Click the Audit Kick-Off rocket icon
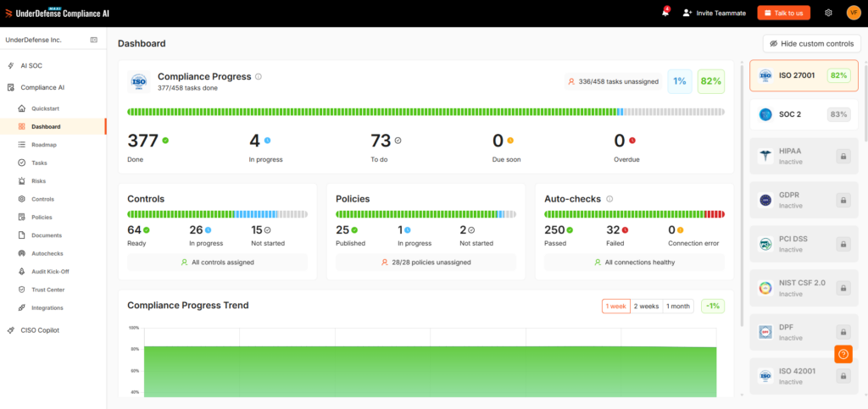 pyautogui.click(x=21, y=271)
